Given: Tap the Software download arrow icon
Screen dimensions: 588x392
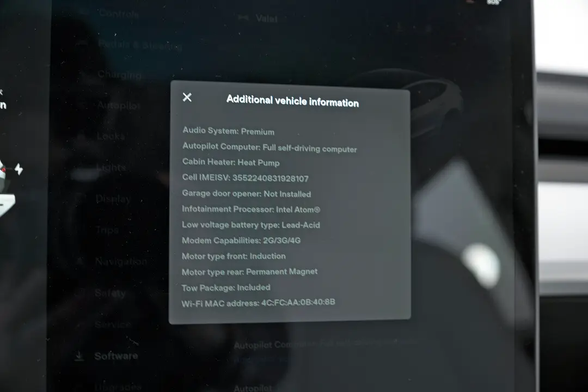Looking at the screenshot, I should pos(79,356).
